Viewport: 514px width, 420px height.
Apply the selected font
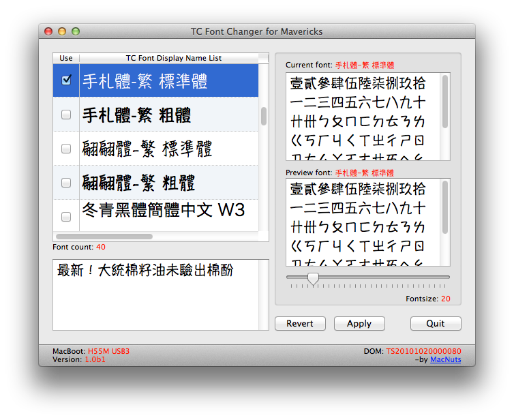pyautogui.click(x=359, y=324)
